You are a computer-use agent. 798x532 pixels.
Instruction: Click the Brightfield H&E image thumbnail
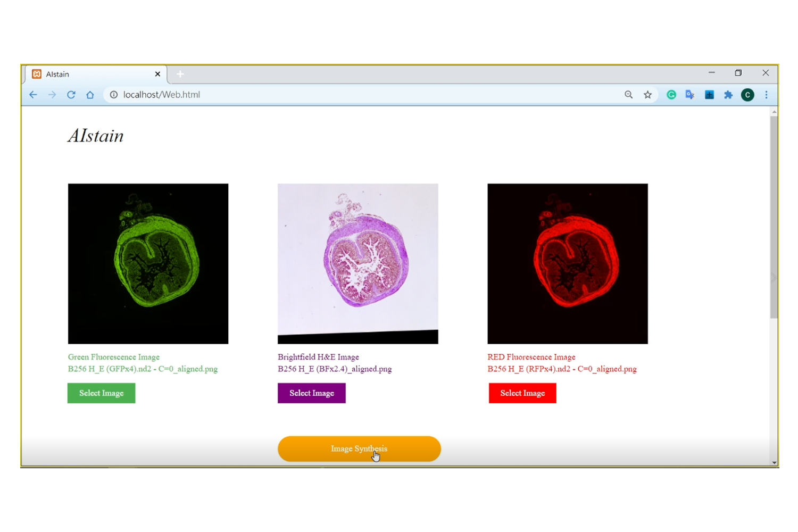coord(358,263)
